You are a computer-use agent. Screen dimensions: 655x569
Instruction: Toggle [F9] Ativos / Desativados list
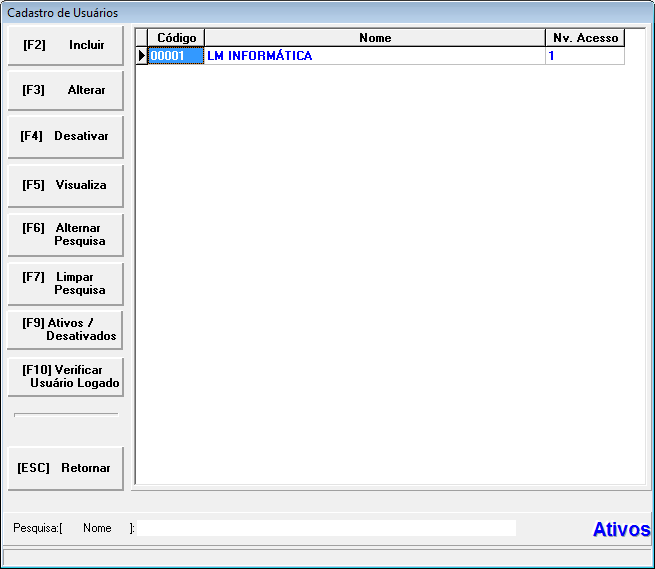tap(65, 330)
